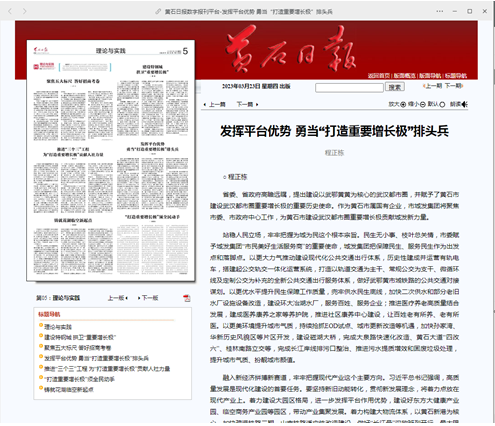This screenshot has height=426, width=495.
Task: Go back using the browser back arrow
Action: click(10, 11)
